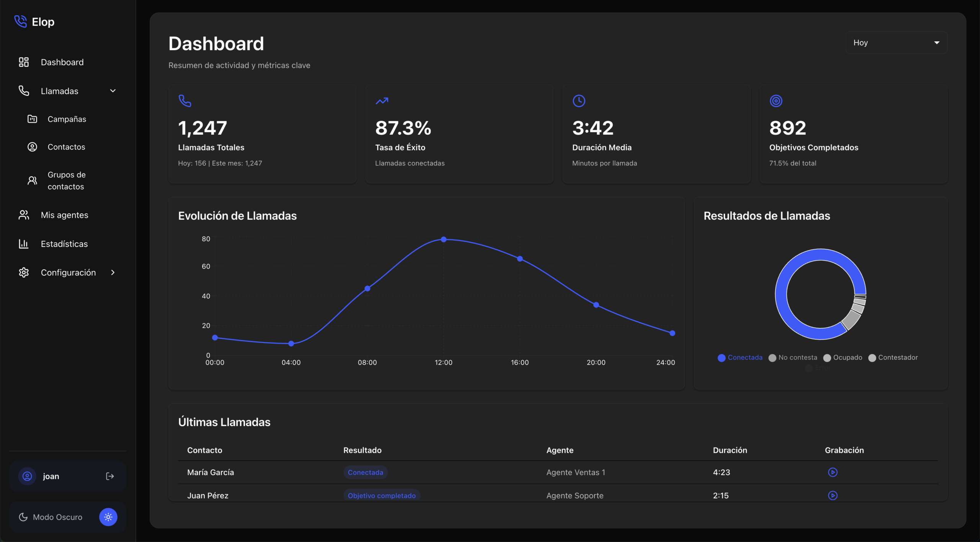Click the Duración Media clock icon

coord(578,101)
